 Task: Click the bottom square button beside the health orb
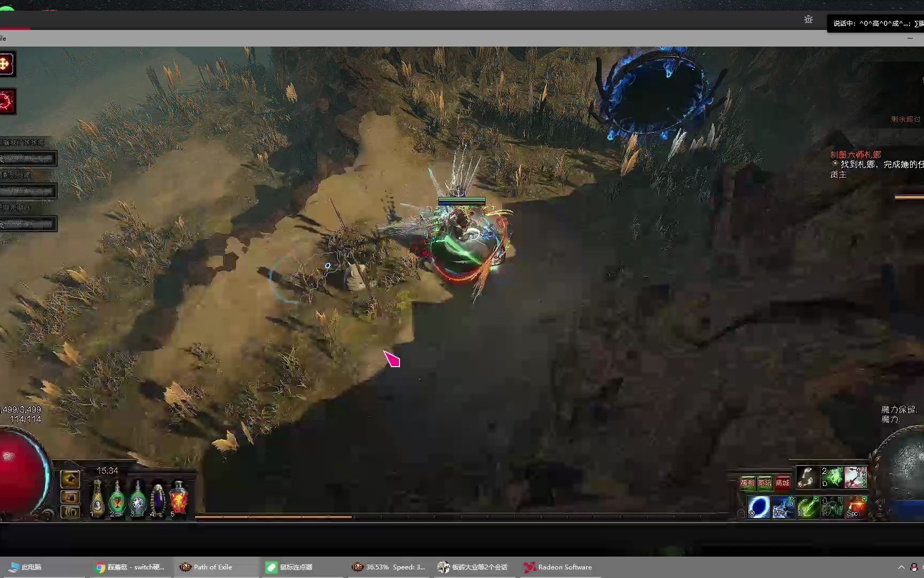pyautogui.click(x=70, y=512)
